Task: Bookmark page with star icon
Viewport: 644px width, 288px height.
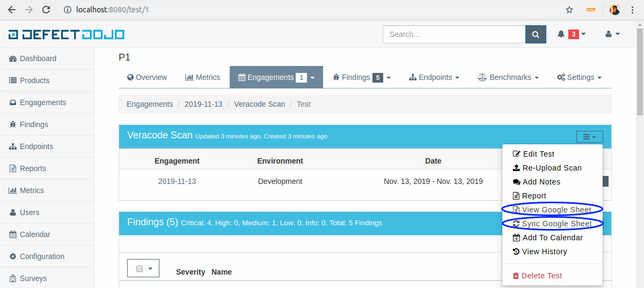Action: 569,10
